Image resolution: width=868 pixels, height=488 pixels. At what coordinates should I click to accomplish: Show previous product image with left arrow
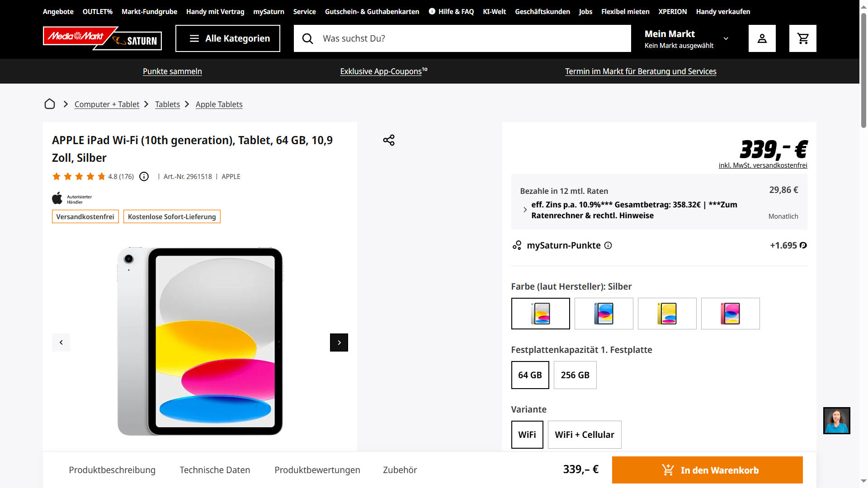click(61, 343)
